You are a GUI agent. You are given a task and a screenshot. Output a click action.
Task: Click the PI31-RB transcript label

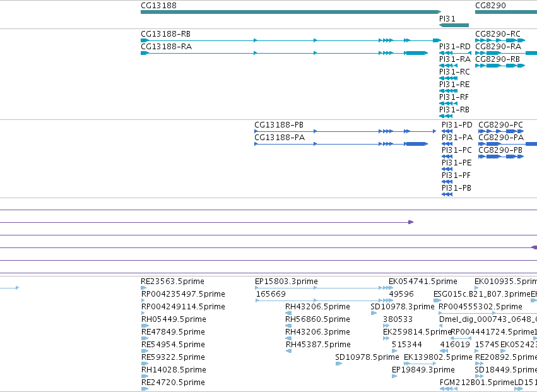(454, 110)
